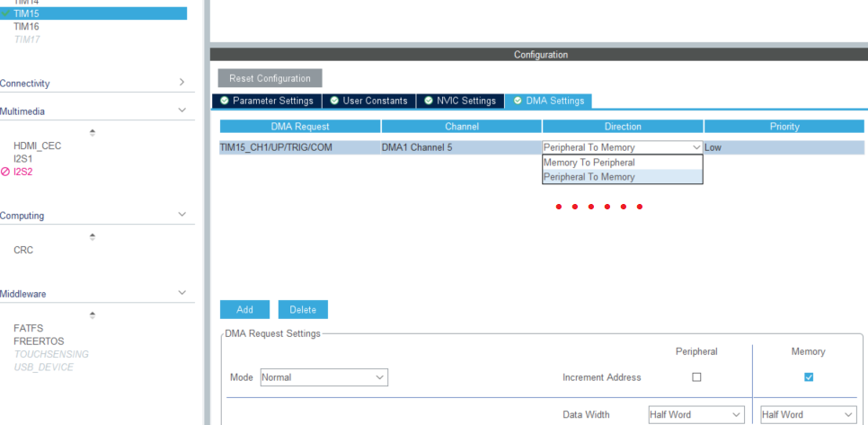Click the DMA1 Channel 5 cell
Screen dimensions: 868x425
[462, 147]
